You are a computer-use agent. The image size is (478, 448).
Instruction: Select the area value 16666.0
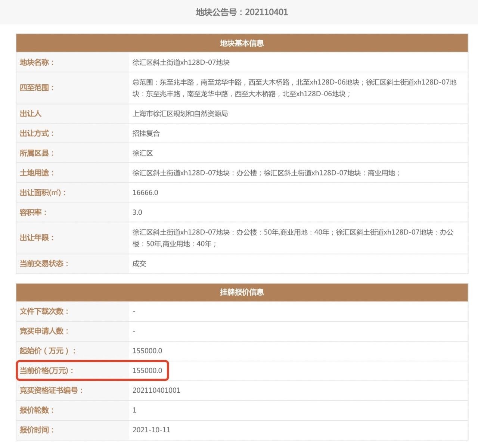[145, 193]
